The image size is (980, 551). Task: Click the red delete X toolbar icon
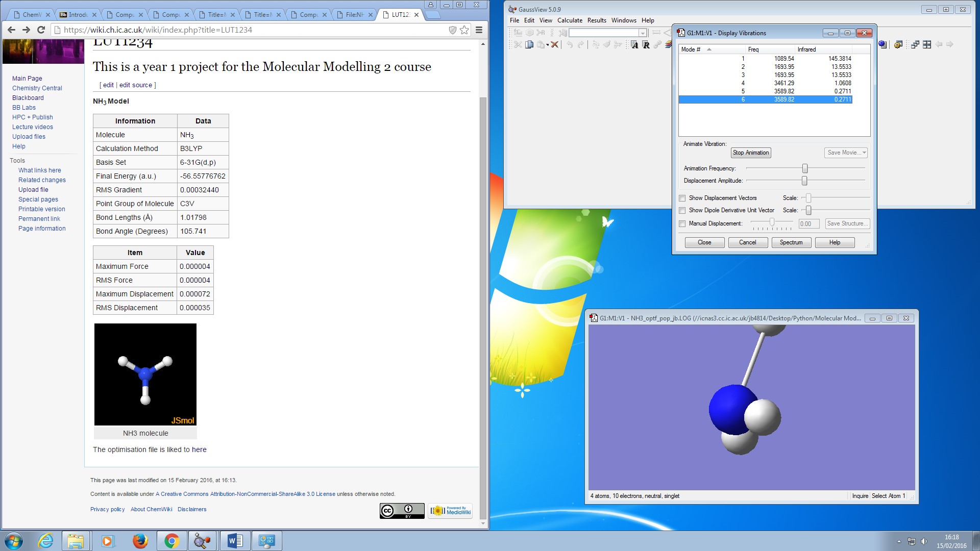pyautogui.click(x=555, y=45)
